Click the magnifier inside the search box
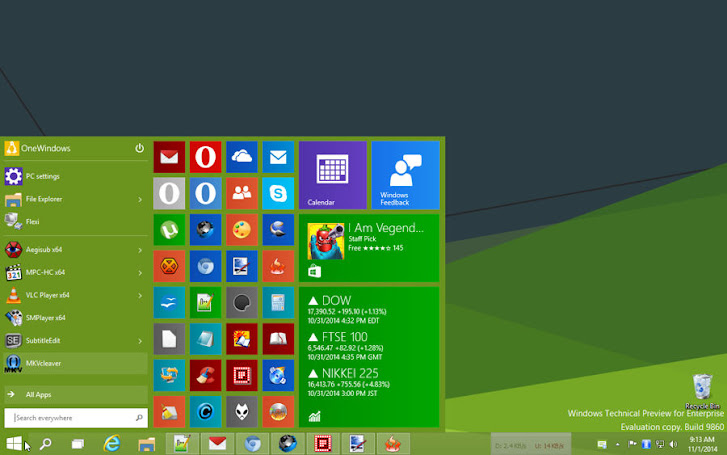The width and height of the screenshot is (727, 455). point(139,418)
